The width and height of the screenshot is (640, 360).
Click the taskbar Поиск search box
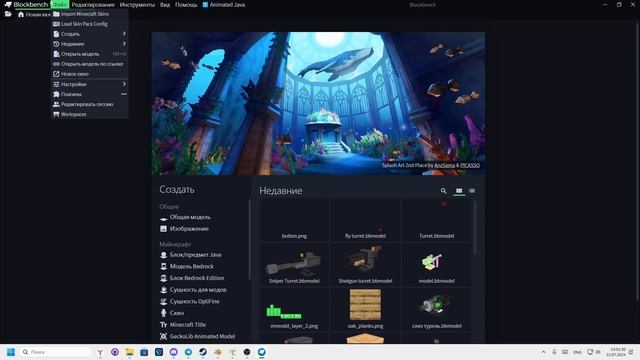(x=56, y=352)
